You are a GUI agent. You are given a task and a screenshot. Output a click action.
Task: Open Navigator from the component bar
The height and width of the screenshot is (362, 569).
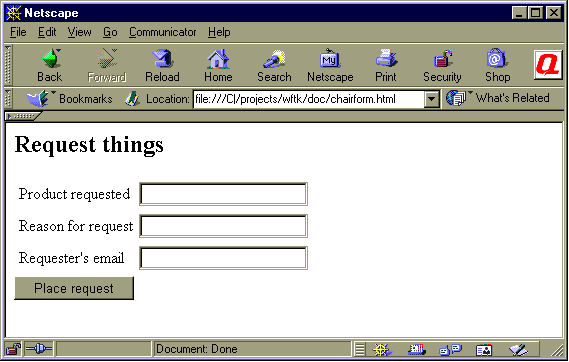382,350
